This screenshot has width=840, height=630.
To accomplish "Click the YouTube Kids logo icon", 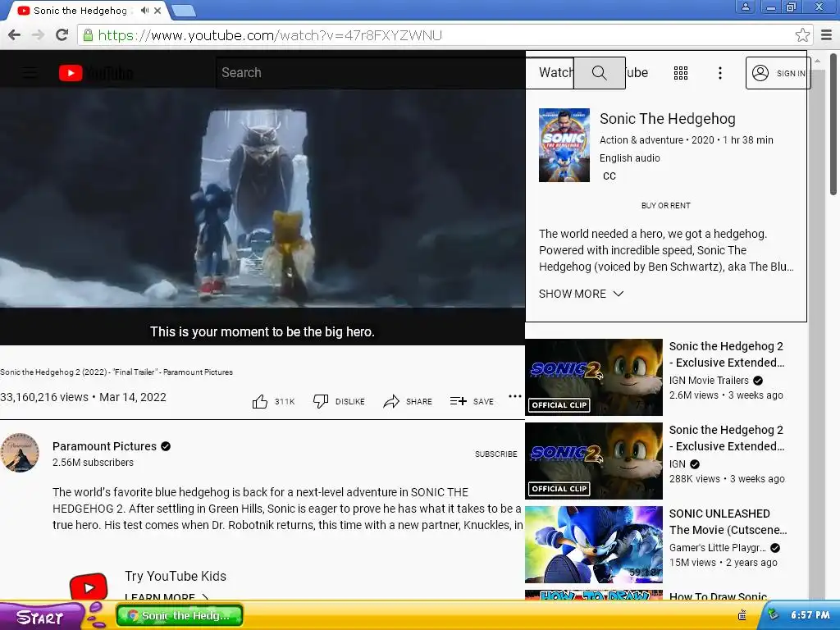I will pyautogui.click(x=89, y=586).
